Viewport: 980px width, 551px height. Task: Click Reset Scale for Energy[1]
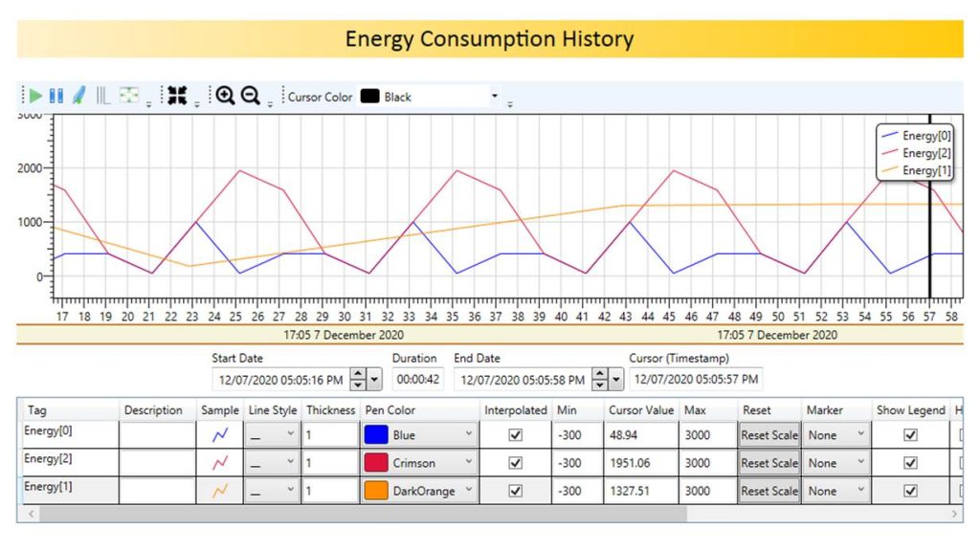pyautogui.click(x=769, y=491)
